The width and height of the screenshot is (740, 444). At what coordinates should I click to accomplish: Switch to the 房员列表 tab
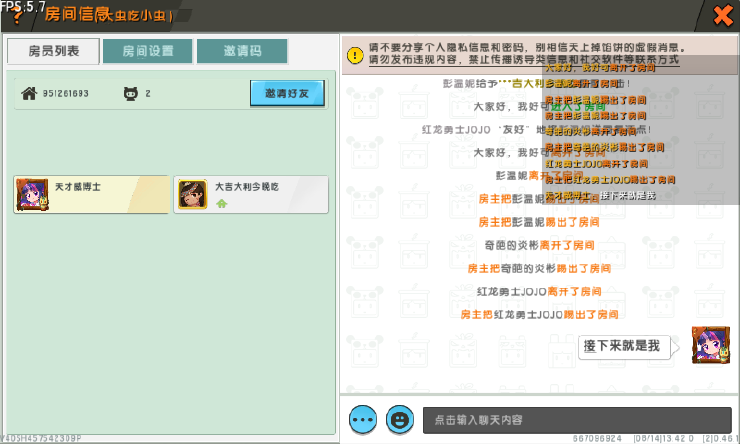(x=52, y=51)
